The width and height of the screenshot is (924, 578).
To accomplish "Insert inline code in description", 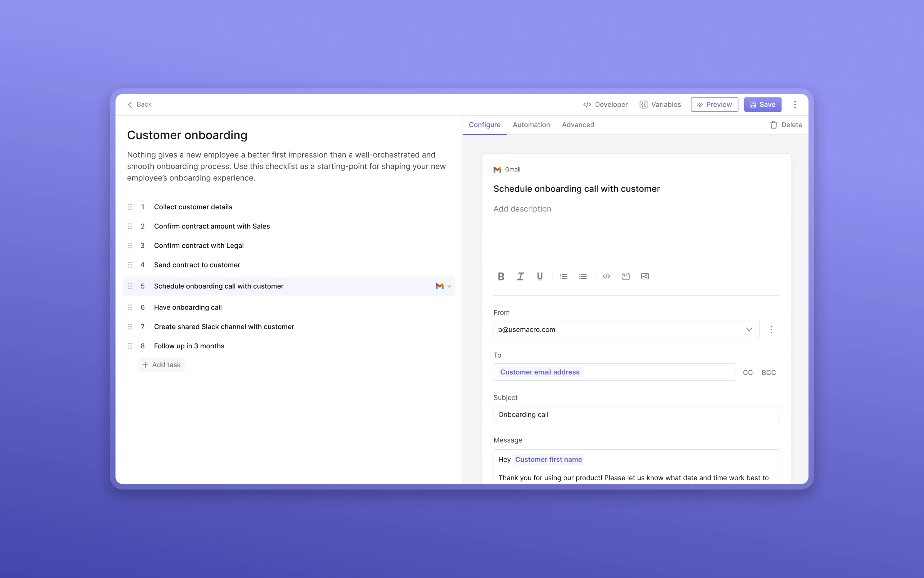I will click(606, 276).
